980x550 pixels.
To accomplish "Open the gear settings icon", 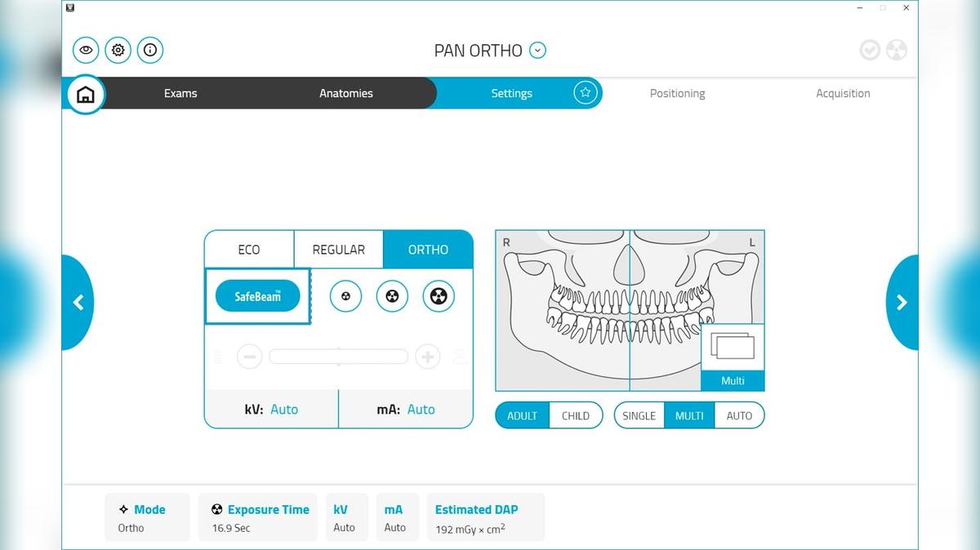I will pos(118,50).
